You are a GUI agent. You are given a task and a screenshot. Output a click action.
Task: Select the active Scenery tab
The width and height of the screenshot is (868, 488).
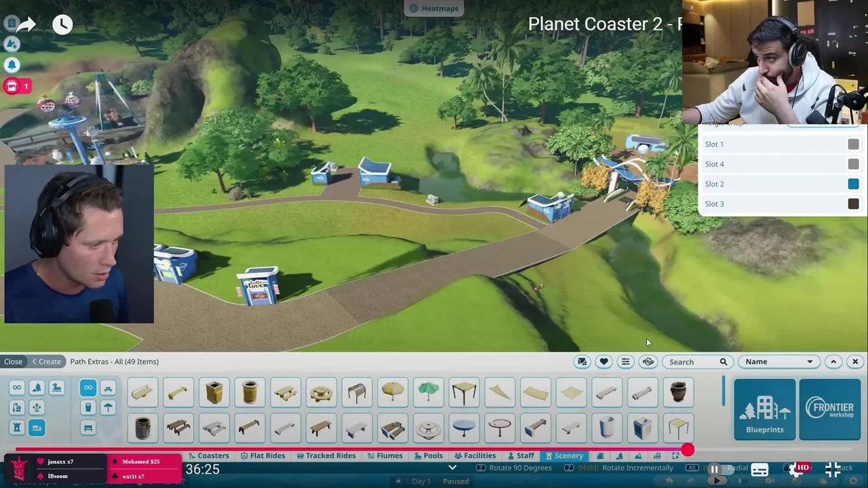(564, 455)
